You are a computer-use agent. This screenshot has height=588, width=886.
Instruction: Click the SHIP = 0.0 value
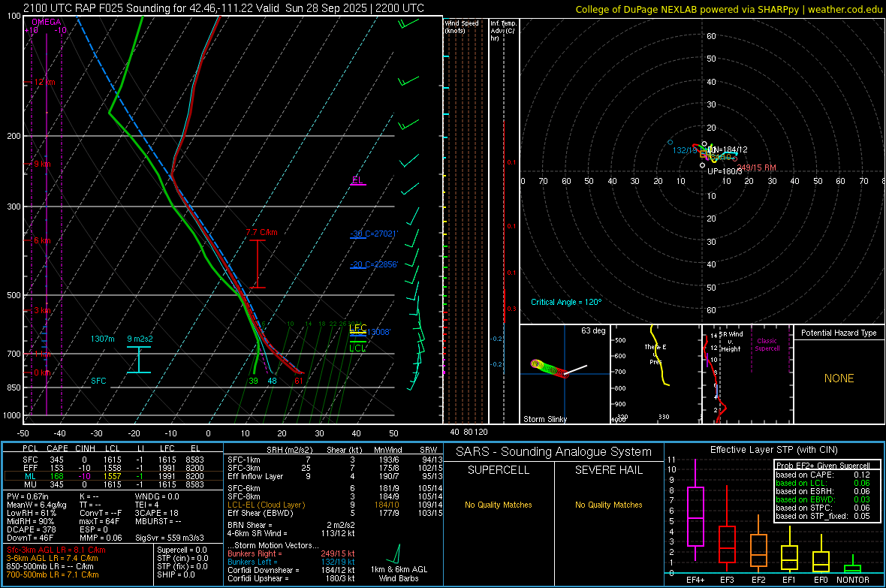pos(176,574)
